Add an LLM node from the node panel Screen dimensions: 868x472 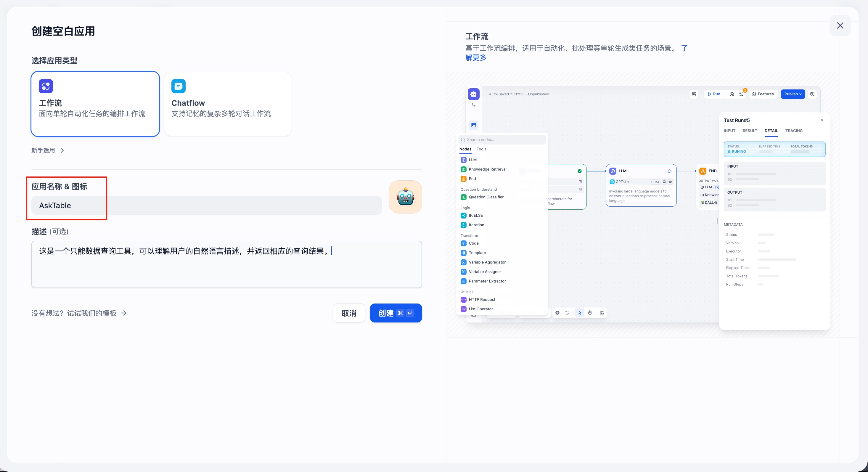pos(473,160)
